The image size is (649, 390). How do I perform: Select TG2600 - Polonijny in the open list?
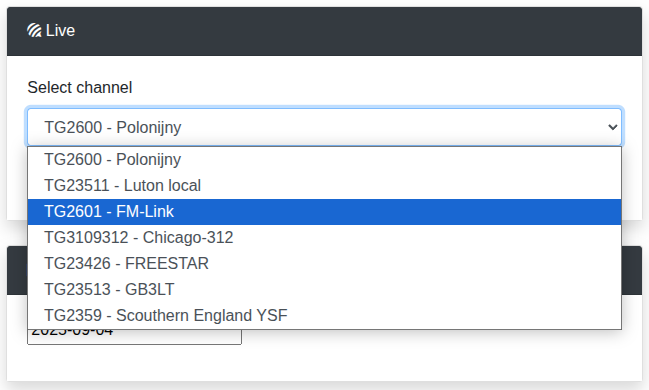click(324, 160)
